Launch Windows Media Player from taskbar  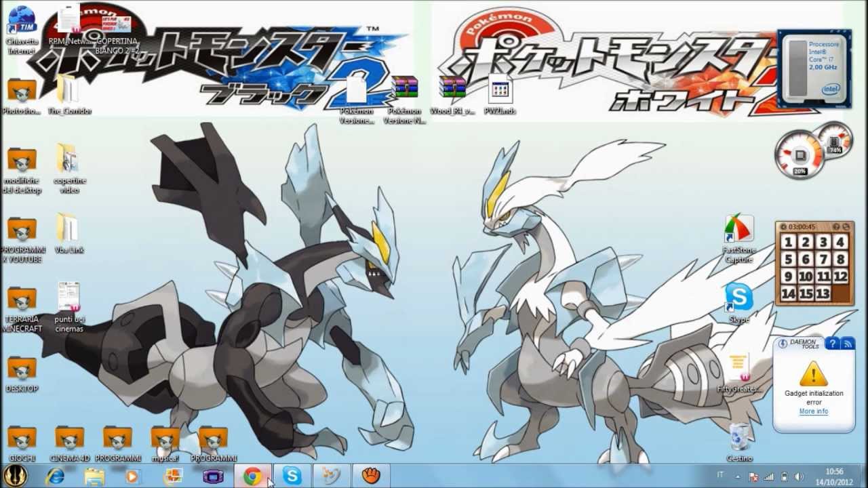pos(132,476)
